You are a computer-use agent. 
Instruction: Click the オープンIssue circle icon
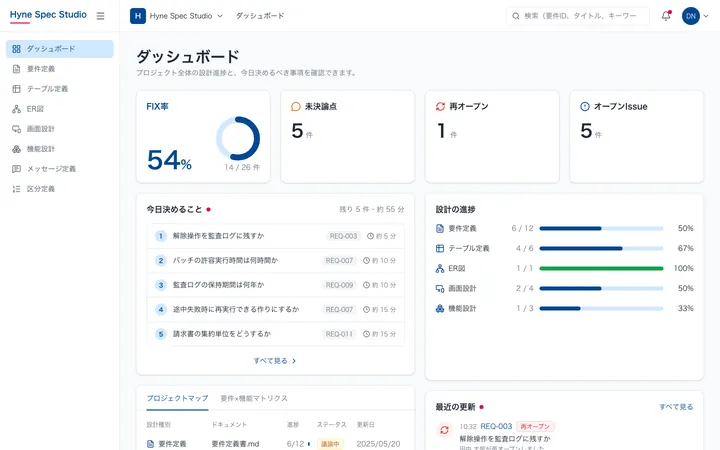[585, 107]
